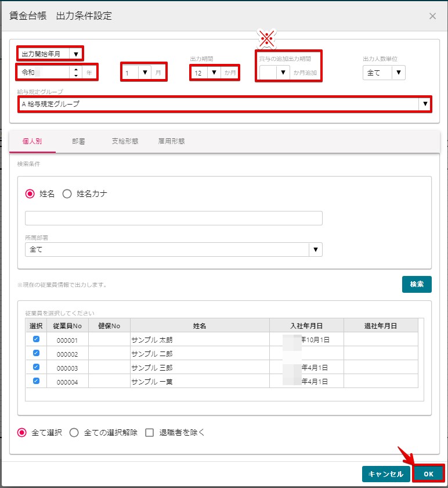This screenshot has height=488, width=448.
Task: Click the 令和 year input field
Action: (44, 73)
